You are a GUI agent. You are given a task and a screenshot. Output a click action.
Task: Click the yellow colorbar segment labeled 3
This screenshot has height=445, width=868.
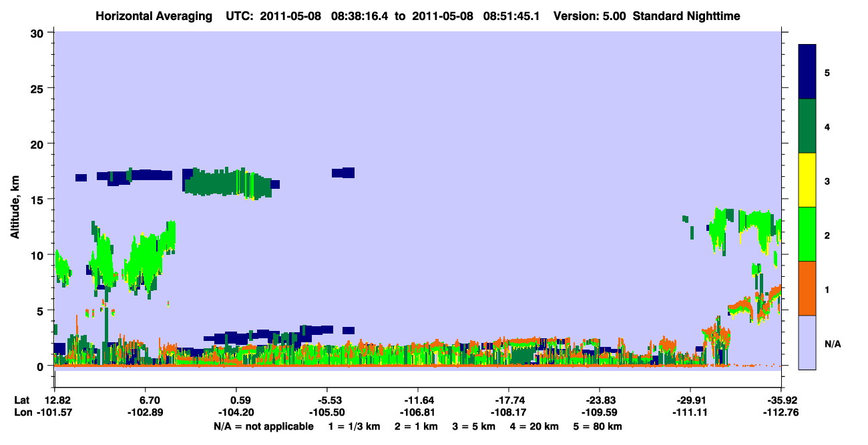click(x=807, y=180)
